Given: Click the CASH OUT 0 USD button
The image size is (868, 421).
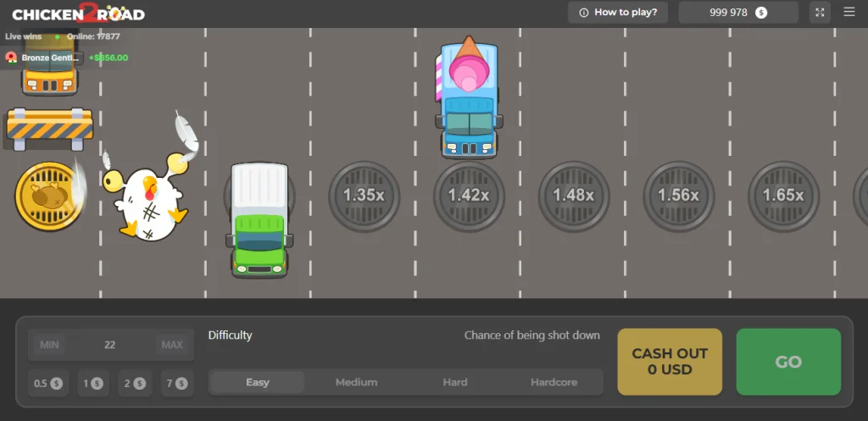Looking at the screenshot, I should 670,362.
